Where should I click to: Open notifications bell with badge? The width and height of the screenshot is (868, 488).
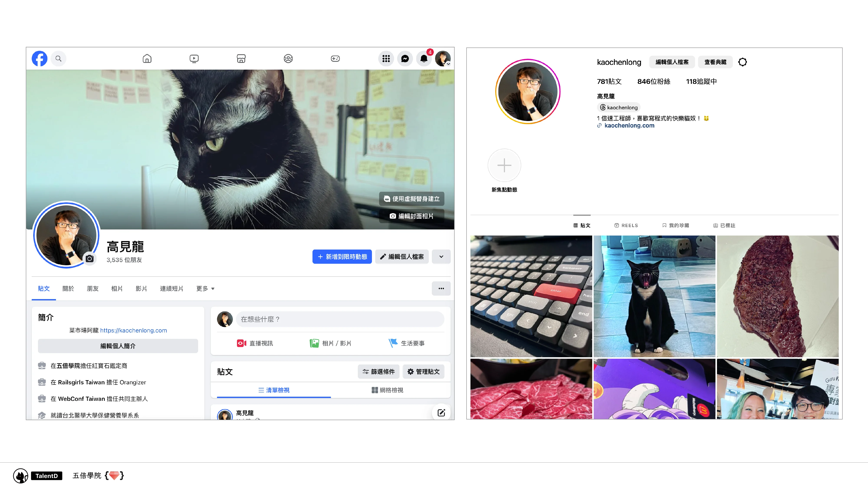424,59
